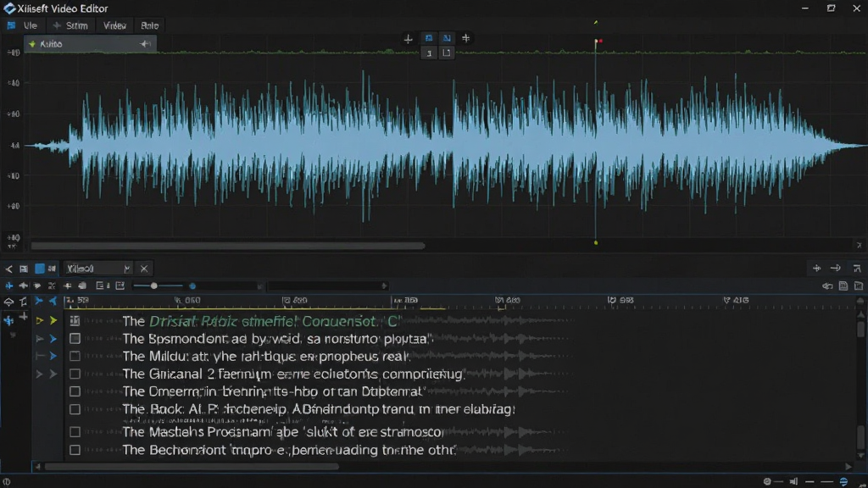
Task: Check the 'The Omeerrn' row checkbox
Action: point(75,391)
